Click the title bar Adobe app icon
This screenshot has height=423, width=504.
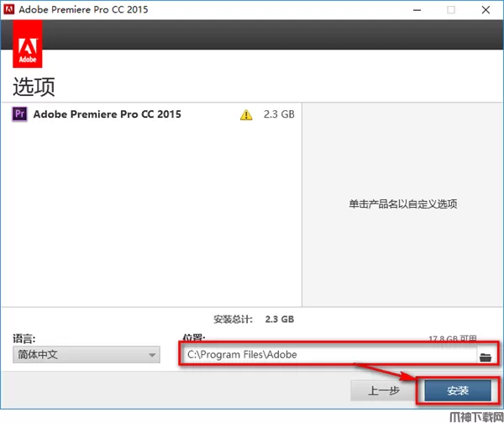(8, 9)
